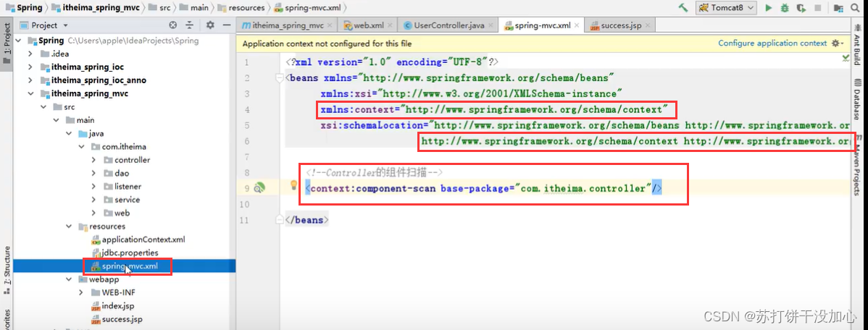Expand the itheima_spring_ioc_anno module

click(x=31, y=80)
